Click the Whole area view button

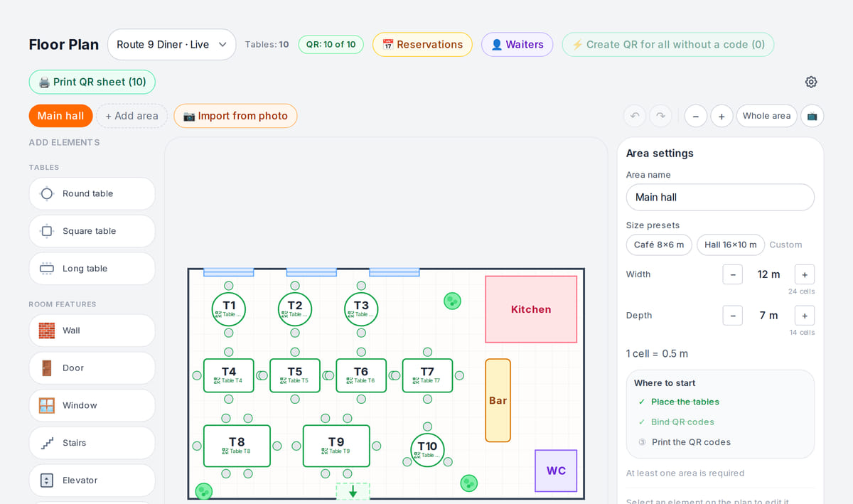pyautogui.click(x=766, y=116)
